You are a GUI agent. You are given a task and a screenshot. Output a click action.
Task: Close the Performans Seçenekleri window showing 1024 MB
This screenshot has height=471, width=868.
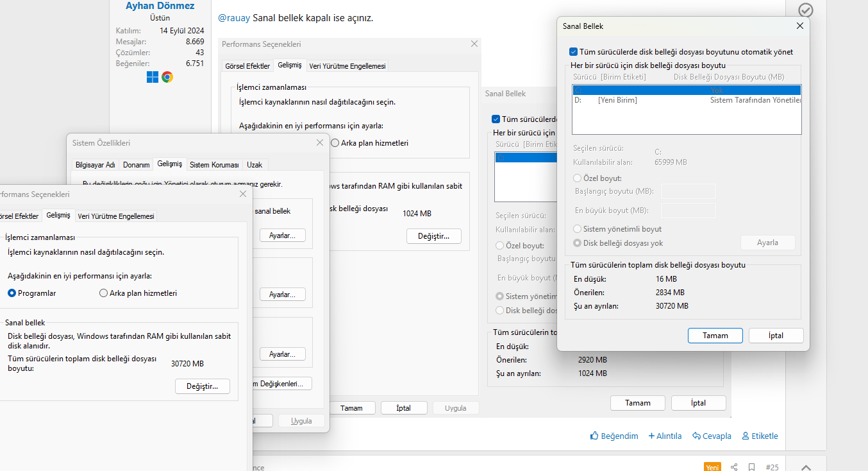pos(474,44)
